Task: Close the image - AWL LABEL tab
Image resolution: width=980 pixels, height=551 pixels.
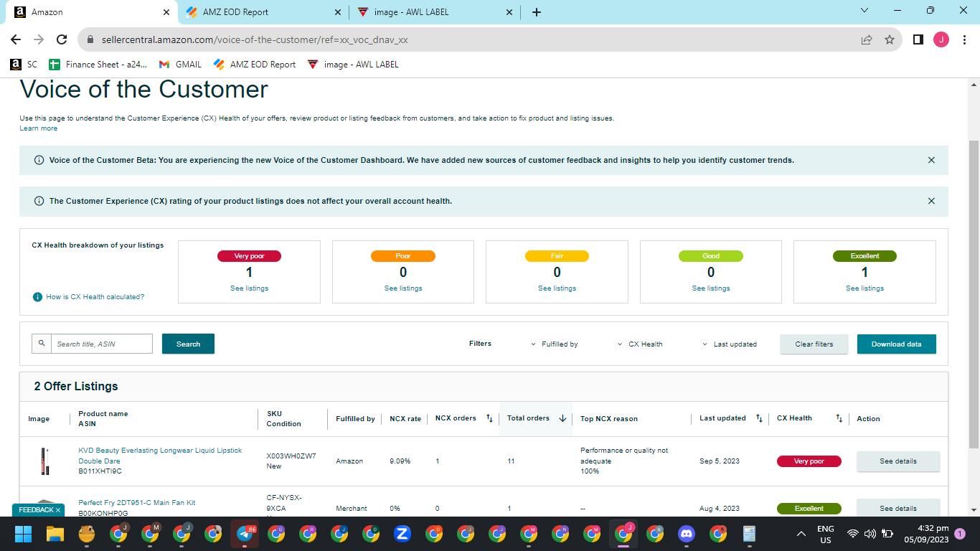Action: (509, 12)
